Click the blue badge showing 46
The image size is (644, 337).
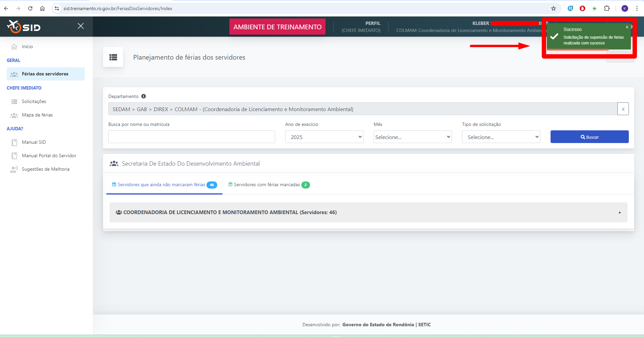(212, 185)
